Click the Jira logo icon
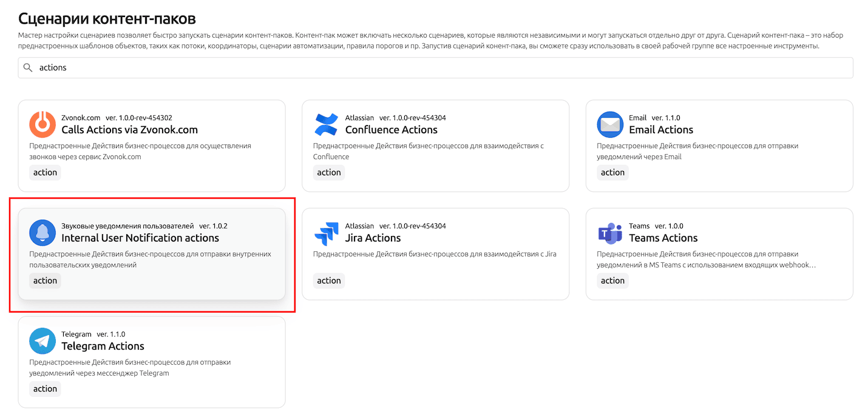Viewport: 868px width, 420px height. click(x=326, y=232)
